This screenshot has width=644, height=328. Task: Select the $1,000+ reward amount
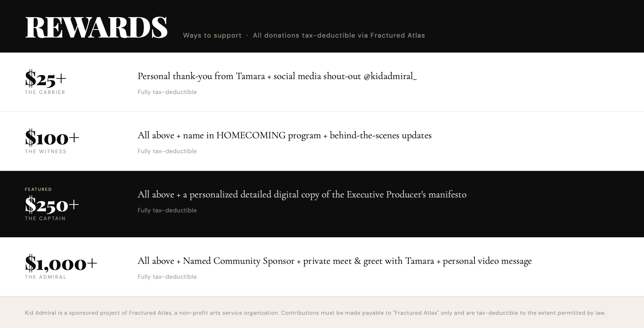click(61, 263)
